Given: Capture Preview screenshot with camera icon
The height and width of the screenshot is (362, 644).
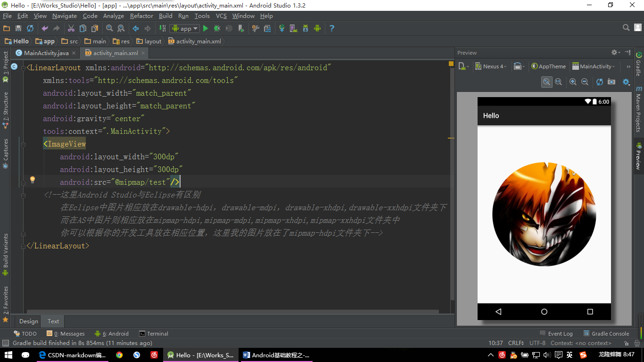Looking at the screenshot, I should [611, 82].
